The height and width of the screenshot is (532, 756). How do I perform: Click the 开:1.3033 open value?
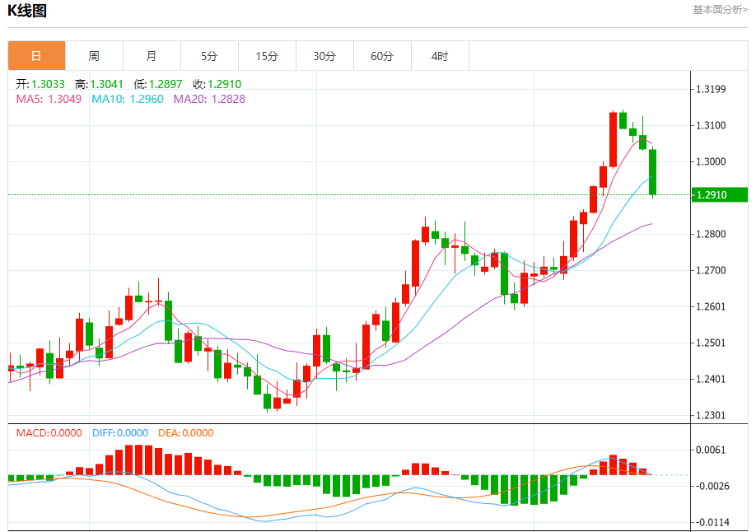point(40,84)
